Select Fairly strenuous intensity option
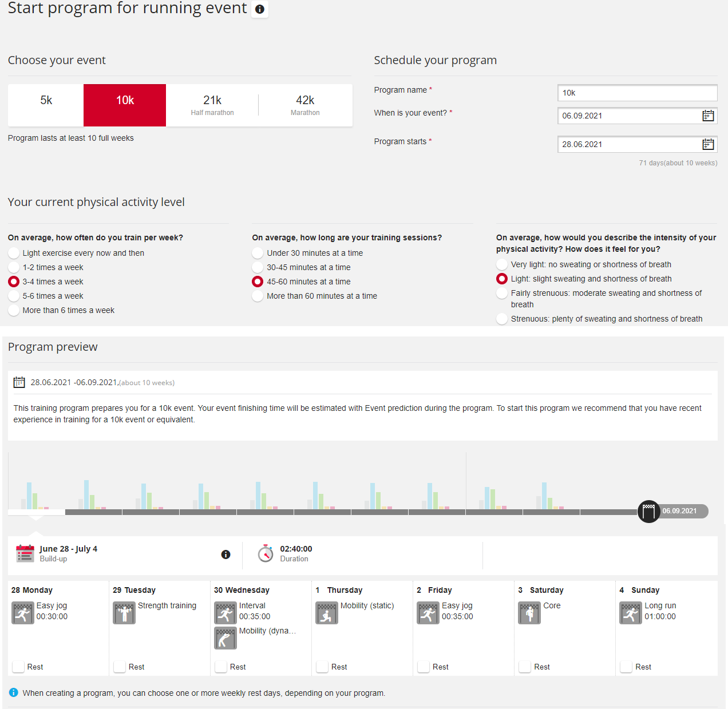 click(502, 293)
